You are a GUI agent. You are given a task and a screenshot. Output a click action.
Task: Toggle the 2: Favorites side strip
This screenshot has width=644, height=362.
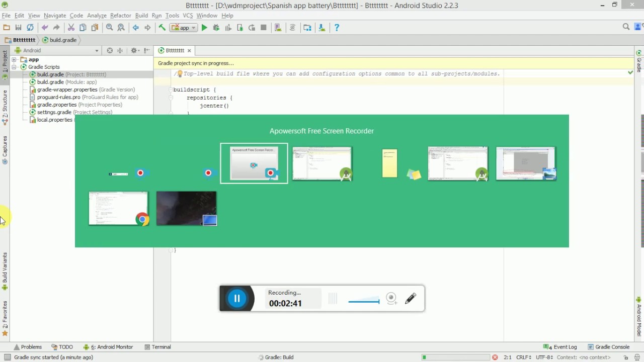point(5,318)
